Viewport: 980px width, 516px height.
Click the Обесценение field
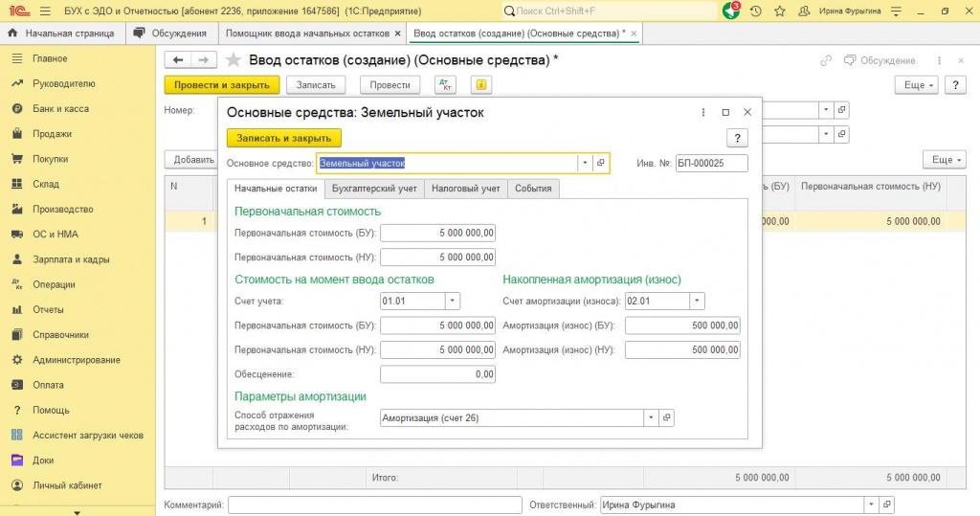pos(437,374)
